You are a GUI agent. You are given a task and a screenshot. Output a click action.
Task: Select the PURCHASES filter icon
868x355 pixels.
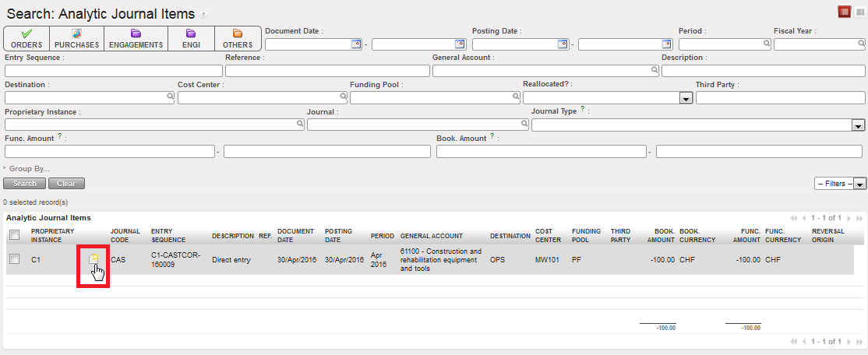coord(76,38)
